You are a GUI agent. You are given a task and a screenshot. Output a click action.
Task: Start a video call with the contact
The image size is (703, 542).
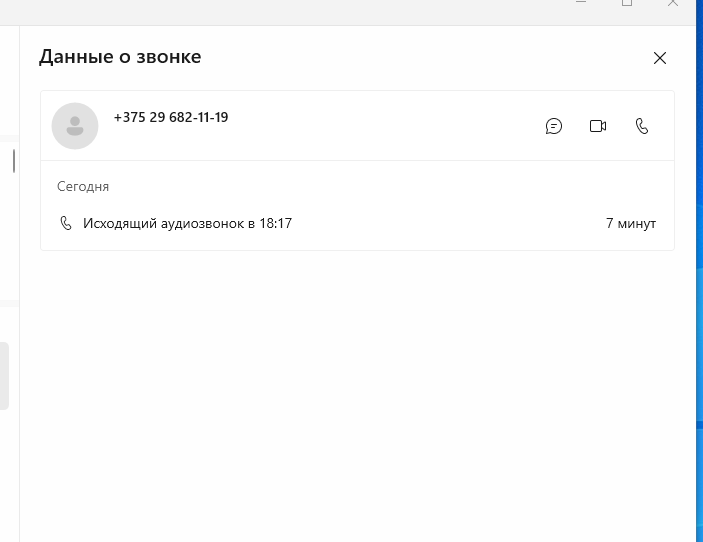(x=598, y=126)
